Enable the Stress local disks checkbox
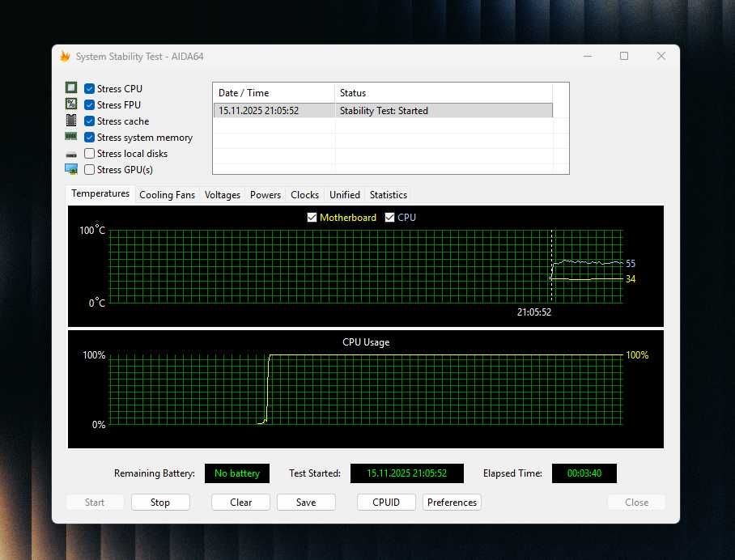Screen dimensions: 735x560 coord(90,153)
